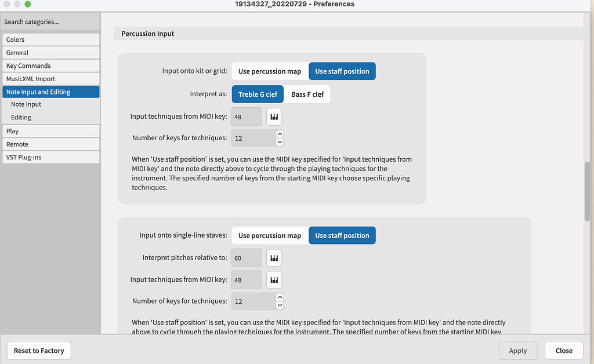Click the MIDI key value field showing 48
The width and height of the screenshot is (594, 364).
point(246,116)
